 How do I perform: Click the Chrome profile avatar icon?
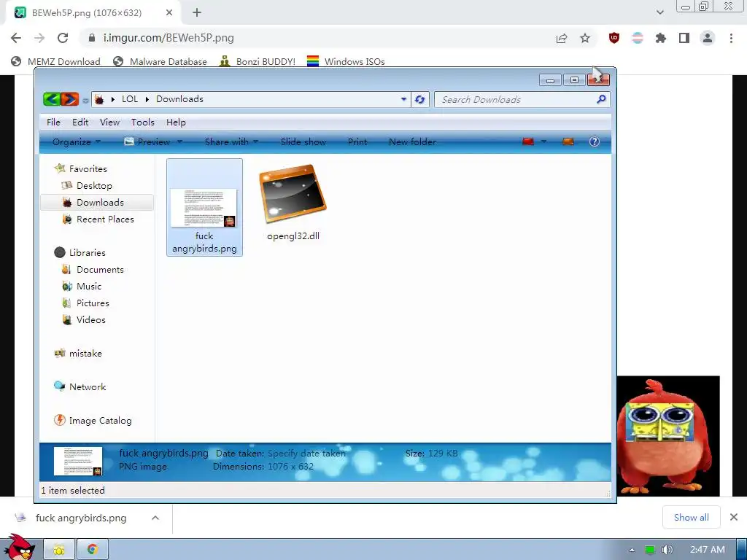[708, 38]
